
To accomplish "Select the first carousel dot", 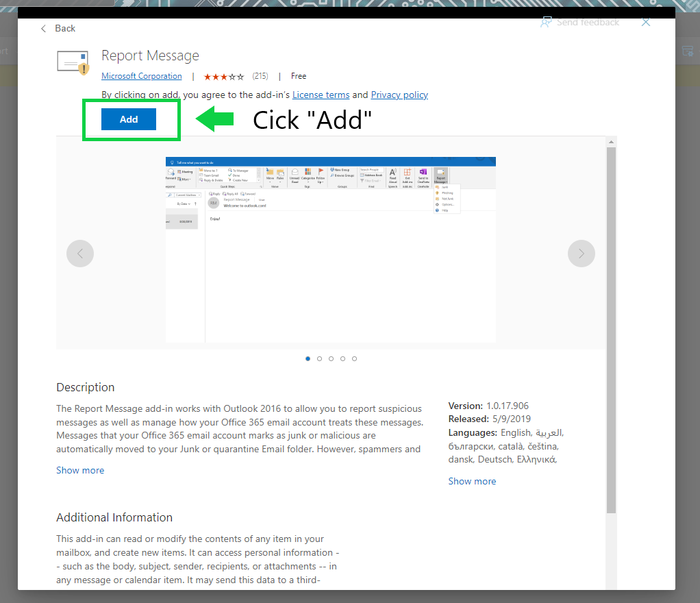I will (x=308, y=358).
